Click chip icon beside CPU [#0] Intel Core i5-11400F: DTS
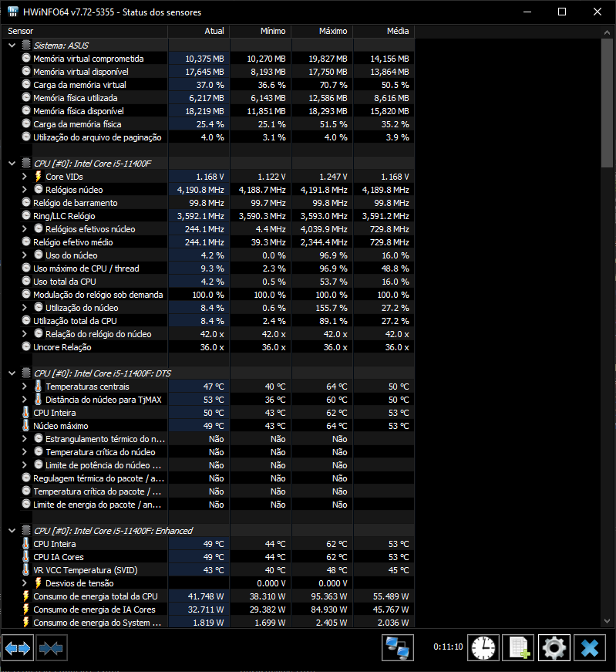Screen dimensions: 616x672 coord(26,373)
